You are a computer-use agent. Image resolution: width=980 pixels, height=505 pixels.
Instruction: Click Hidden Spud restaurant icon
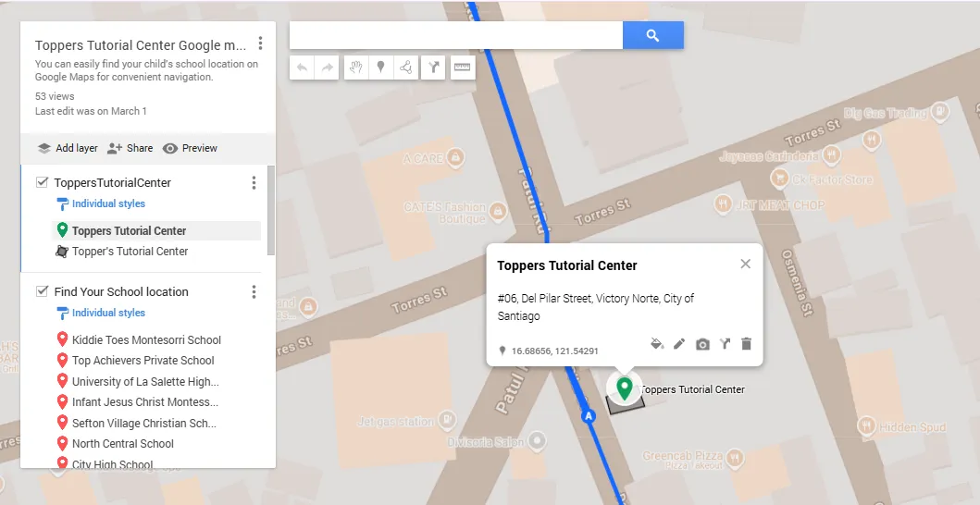pyautogui.click(x=866, y=426)
